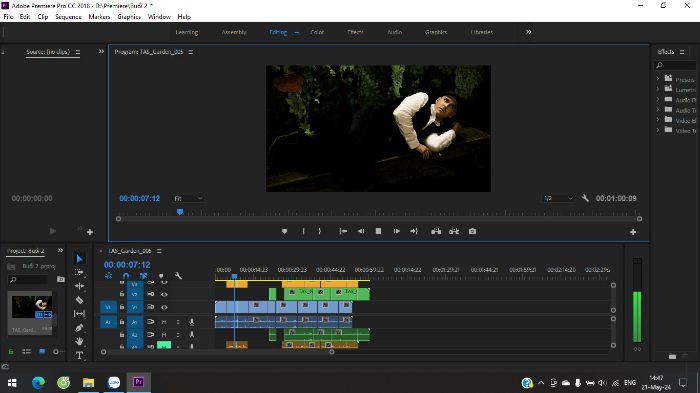Switch to the Audio workspace
The height and width of the screenshot is (393, 700).
(x=394, y=32)
